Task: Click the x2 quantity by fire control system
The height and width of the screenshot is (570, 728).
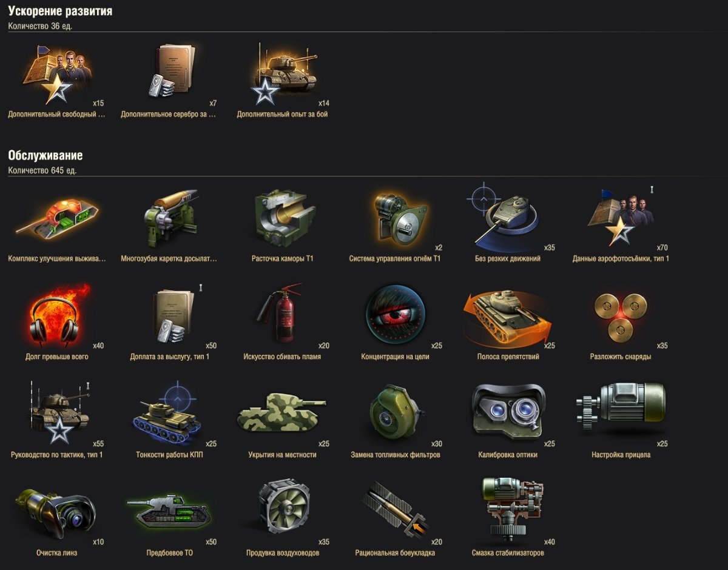Action: click(439, 247)
